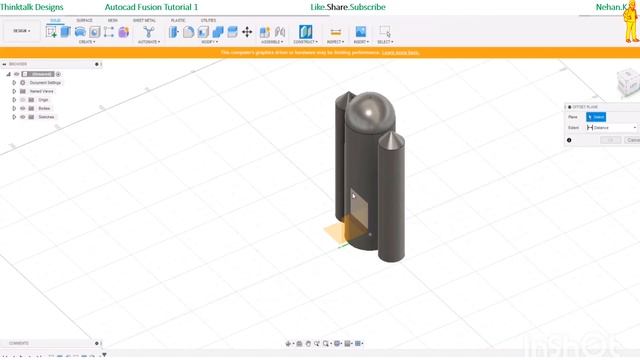Collapse the root component tree node
This screenshot has width=640, height=360.
(x=8, y=74)
